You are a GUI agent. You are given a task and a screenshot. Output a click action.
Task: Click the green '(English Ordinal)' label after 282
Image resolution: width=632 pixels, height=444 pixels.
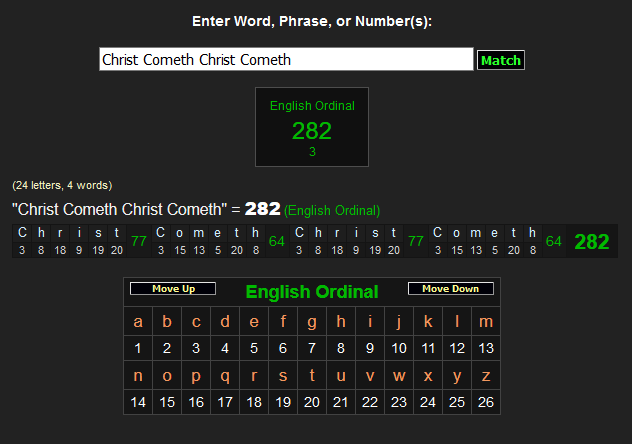[x=332, y=211]
